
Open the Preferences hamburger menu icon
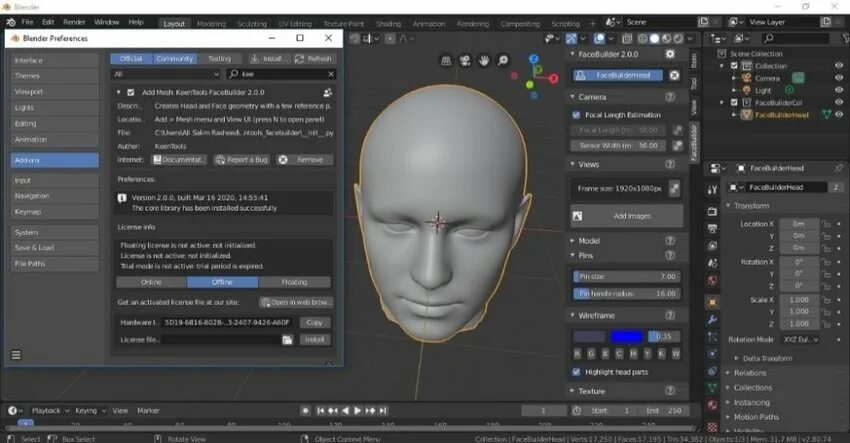click(16, 355)
